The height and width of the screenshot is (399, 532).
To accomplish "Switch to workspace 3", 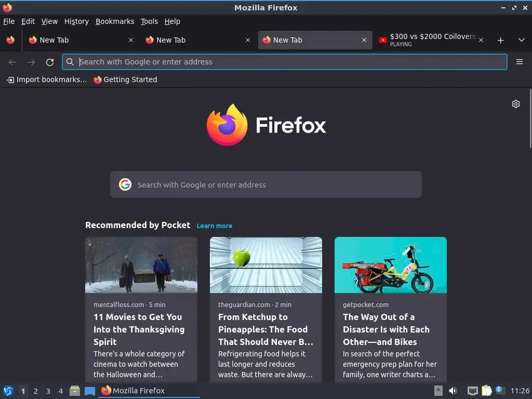I will tap(48, 391).
